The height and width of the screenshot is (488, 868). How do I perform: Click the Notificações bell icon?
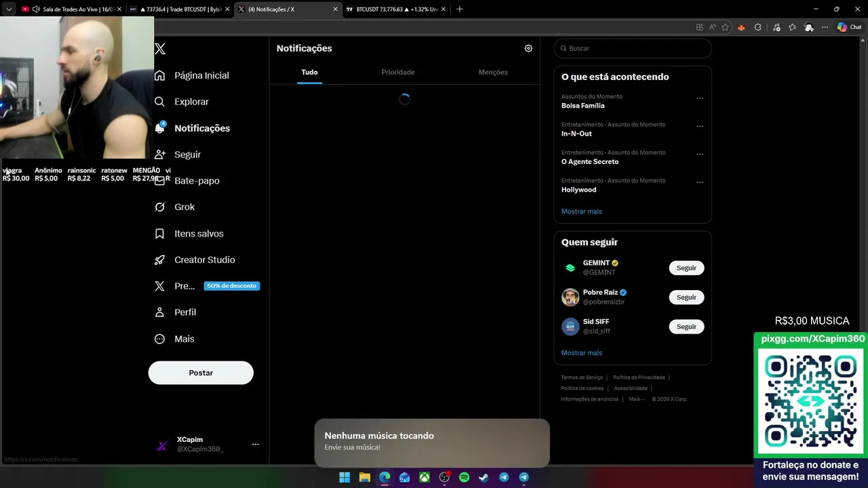coord(159,128)
